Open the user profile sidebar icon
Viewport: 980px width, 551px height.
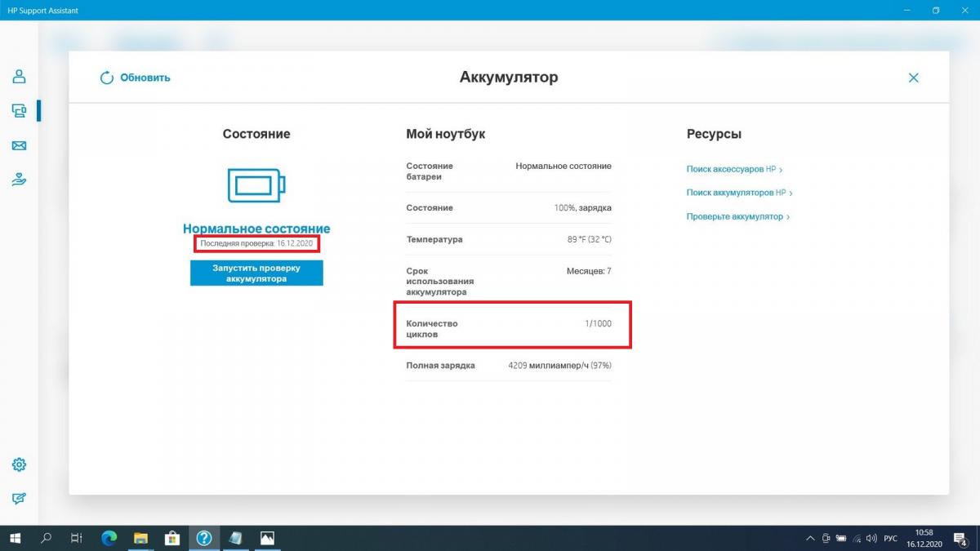pos(19,77)
